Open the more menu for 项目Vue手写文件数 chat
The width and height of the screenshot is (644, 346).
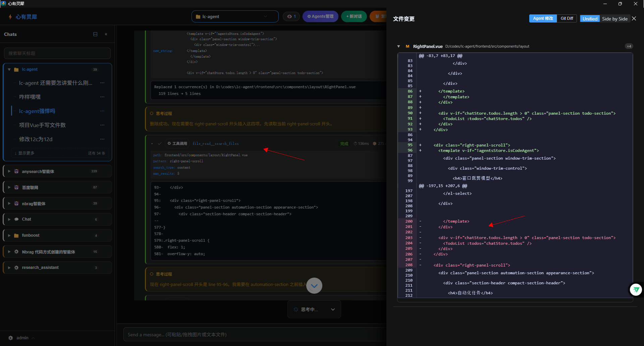102,125
